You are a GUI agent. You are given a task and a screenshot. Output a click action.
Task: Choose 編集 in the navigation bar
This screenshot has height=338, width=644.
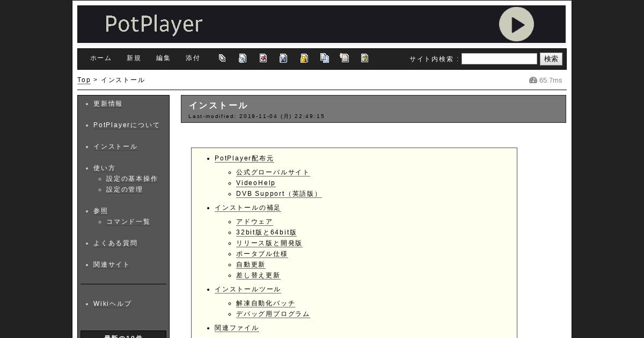164,58
